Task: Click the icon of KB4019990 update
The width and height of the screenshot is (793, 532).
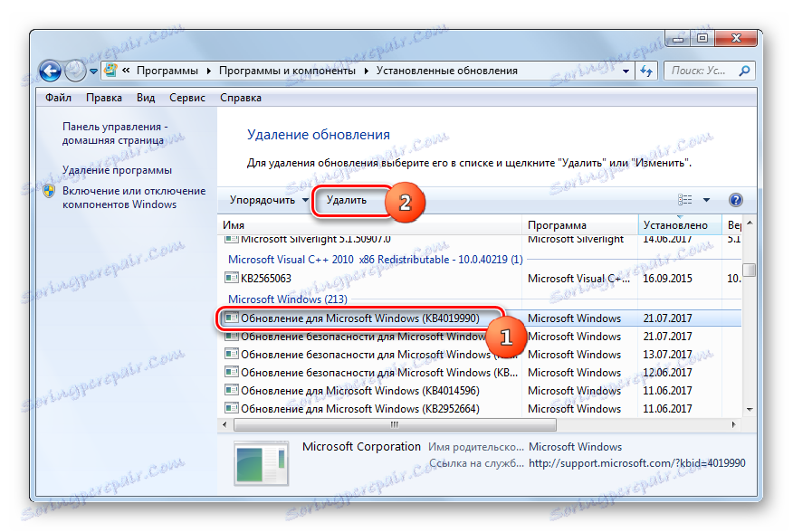Action: tap(231, 318)
